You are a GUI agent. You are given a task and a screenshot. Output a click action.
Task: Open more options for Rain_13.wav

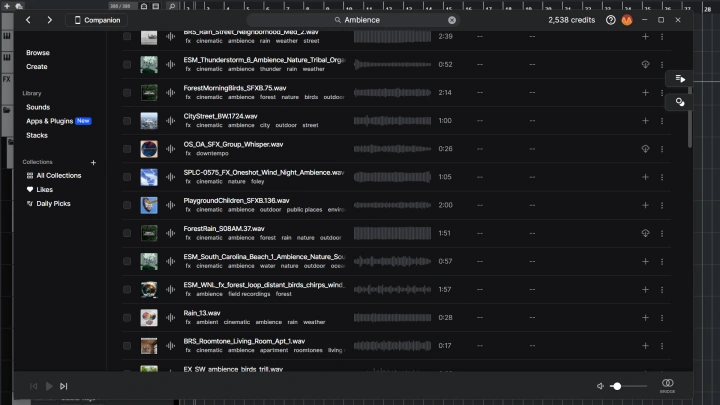coord(662,318)
